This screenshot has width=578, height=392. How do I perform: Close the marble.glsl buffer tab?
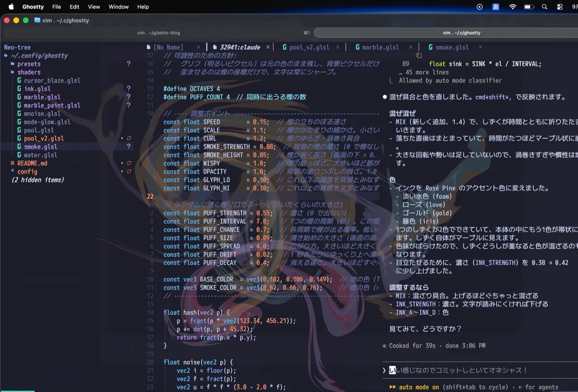pyautogui.click(x=410, y=47)
